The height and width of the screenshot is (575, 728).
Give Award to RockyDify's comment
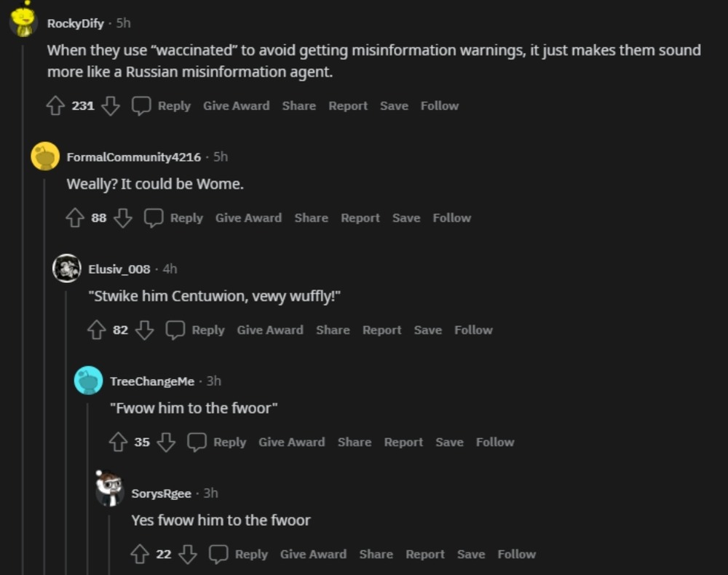[236, 106]
